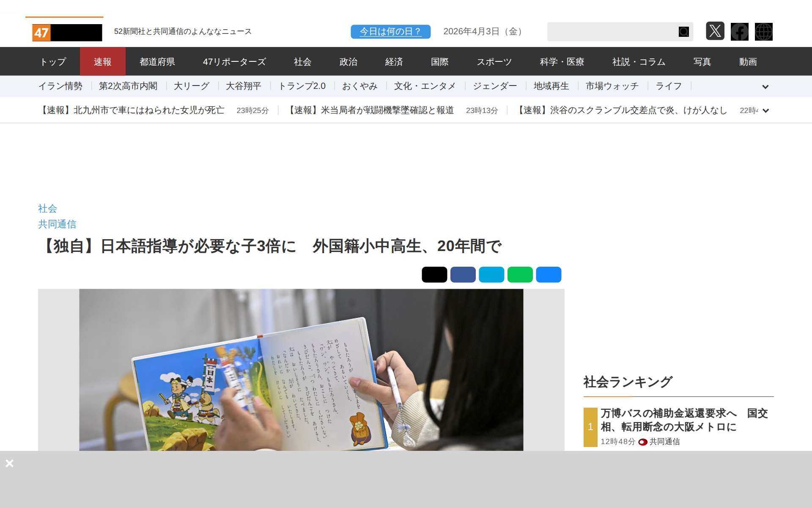The height and width of the screenshot is (508, 812).
Task: Share article with green LINE button
Action: [520, 275]
